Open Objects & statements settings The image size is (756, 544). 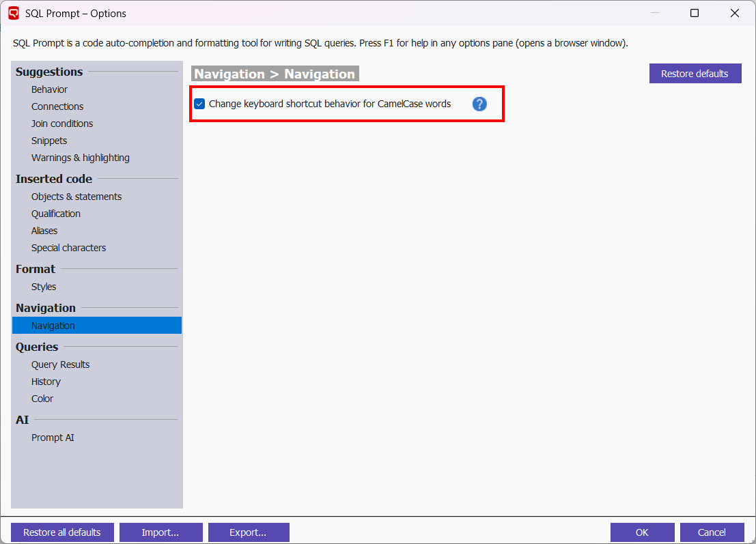click(76, 197)
